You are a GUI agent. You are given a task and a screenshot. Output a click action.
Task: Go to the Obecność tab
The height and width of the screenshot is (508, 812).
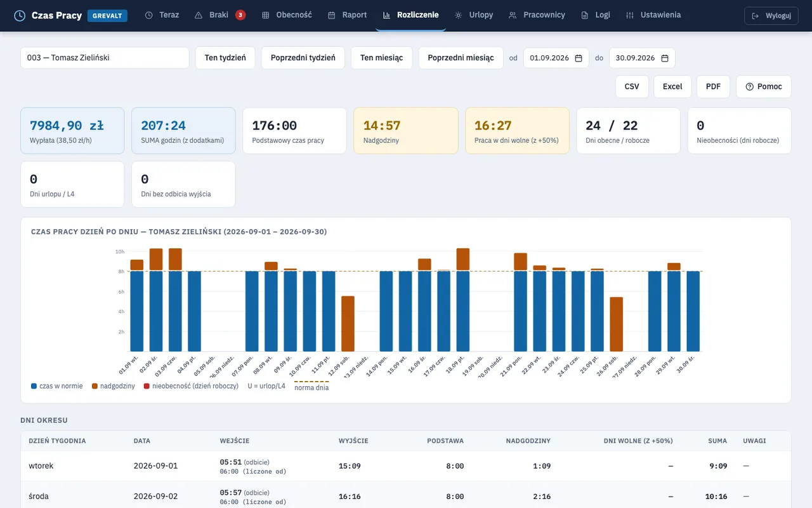coord(287,15)
